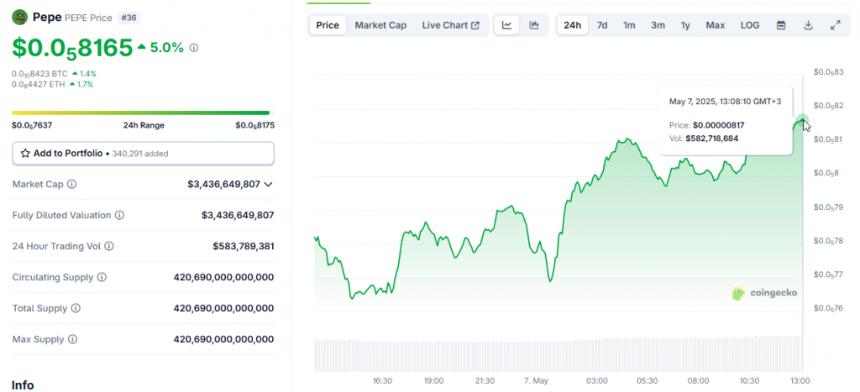Open the Live Chart tab
The height and width of the screenshot is (392, 860).
(450, 25)
